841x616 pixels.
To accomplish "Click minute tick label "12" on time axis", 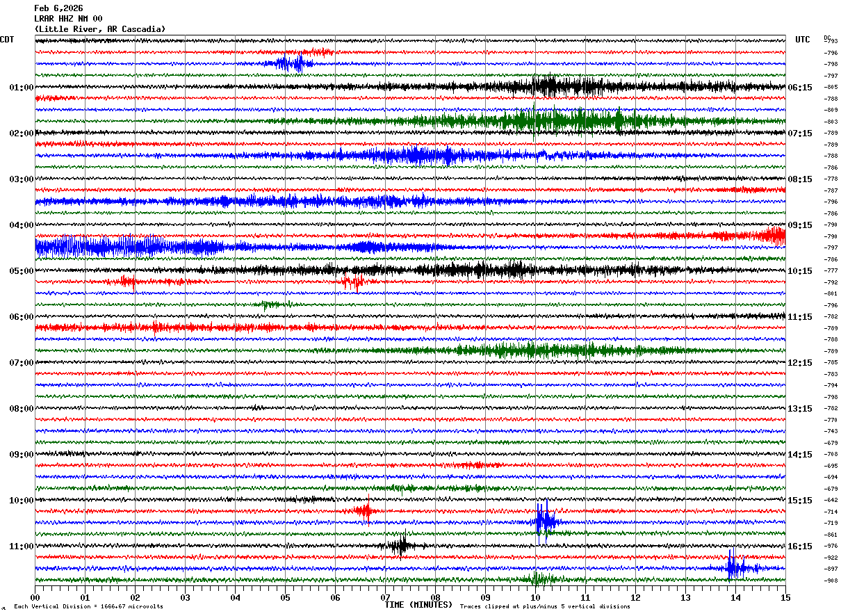I will click(635, 597).
